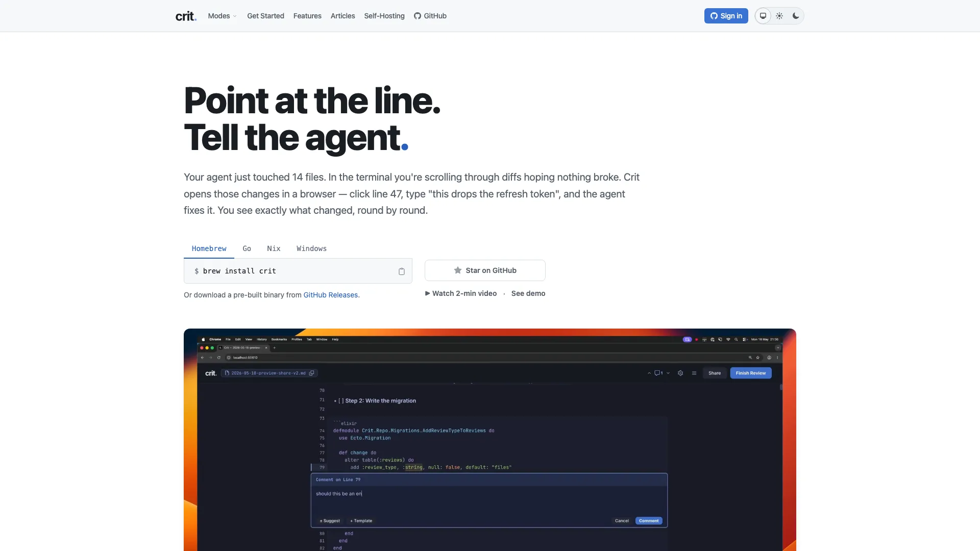The image size is (980, 551).
Task: Click the 'brew install crit' command text
Action: point(239,271)
